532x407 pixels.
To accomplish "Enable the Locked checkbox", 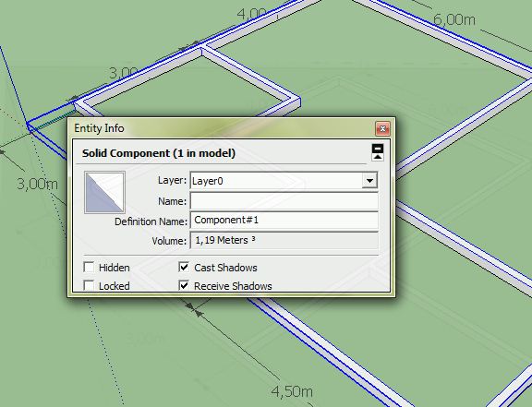I will [89, 285].
